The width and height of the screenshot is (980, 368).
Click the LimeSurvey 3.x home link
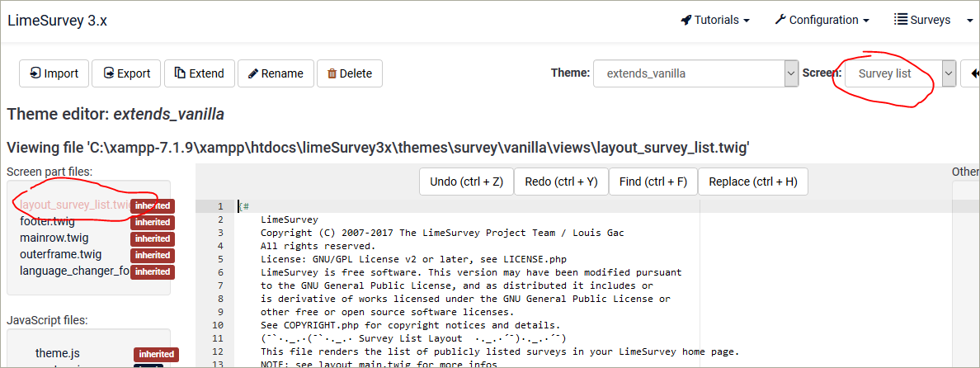(x=57, y=21)
